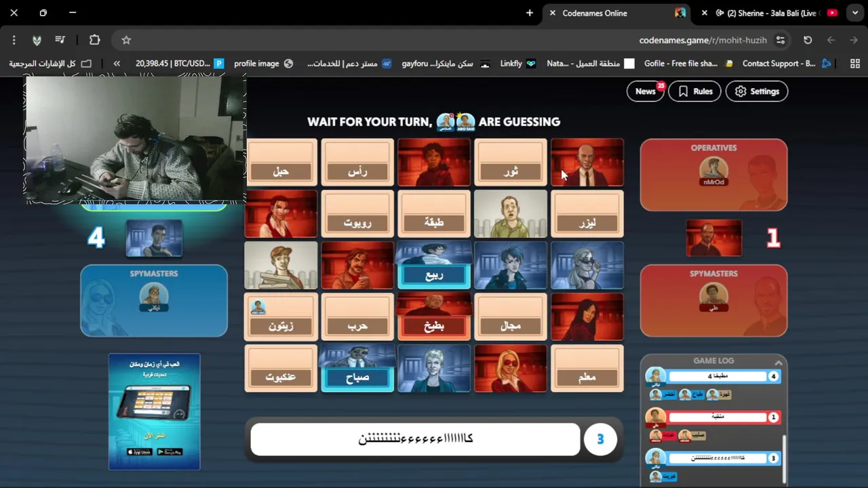Select the روبوت word card
Screen dimensions: 868x488
(x=357, y=214)
